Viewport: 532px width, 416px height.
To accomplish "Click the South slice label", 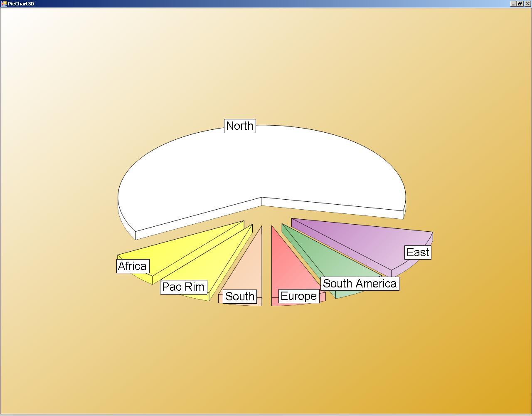I will [x=240, y=297].
